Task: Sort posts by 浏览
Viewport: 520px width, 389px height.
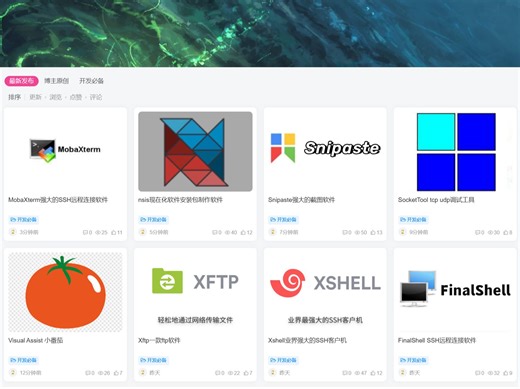Action: (56, 97)
